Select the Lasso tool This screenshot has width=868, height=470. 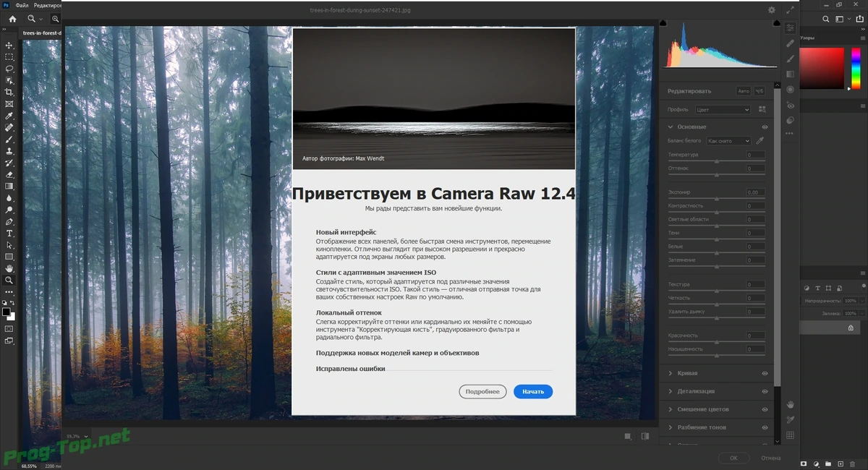9,69
